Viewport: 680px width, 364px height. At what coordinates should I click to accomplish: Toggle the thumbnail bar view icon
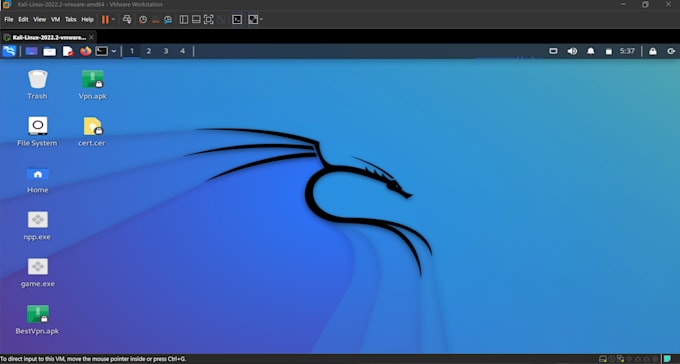pos(196,20)
